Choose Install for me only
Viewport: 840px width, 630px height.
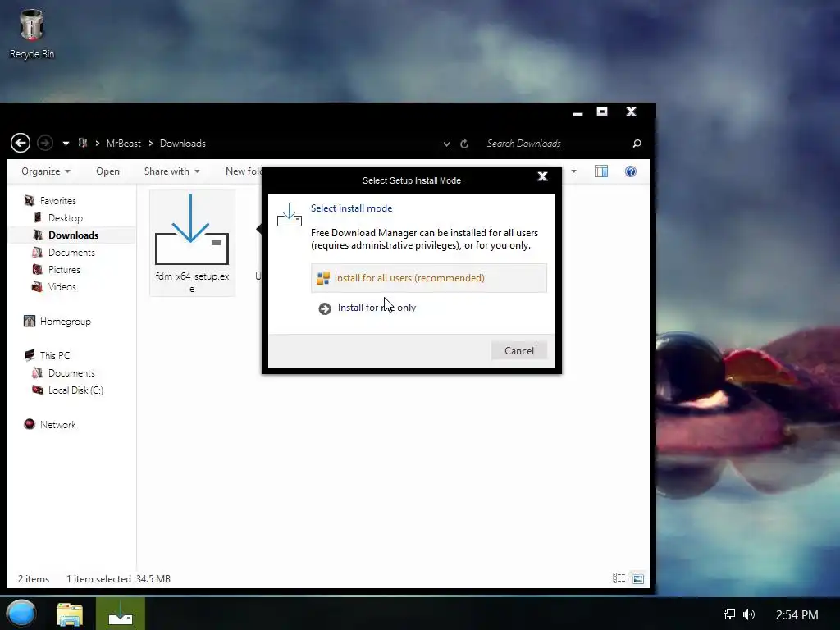(x=376, y=308)
